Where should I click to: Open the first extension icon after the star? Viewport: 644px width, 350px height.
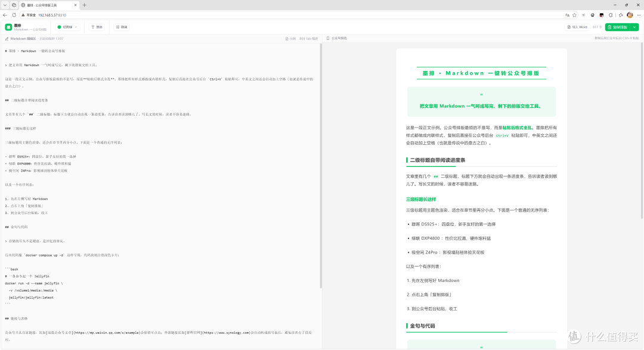click(x=584, y=15)
